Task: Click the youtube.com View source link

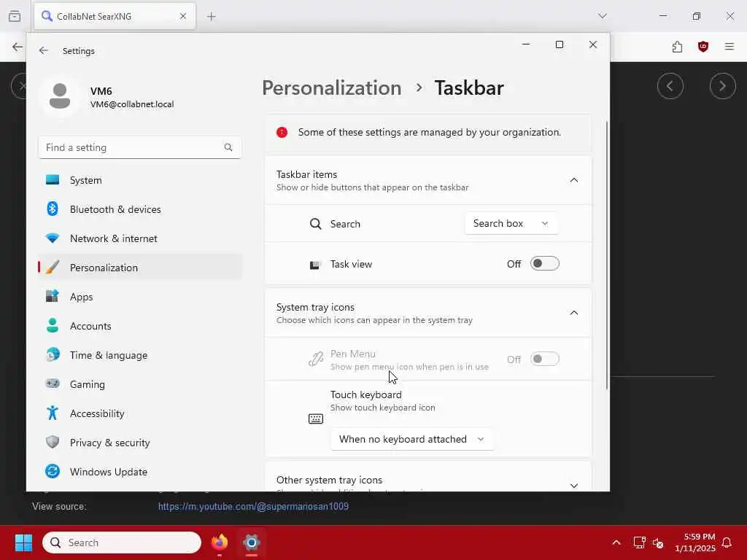Action: click(253, 507)
